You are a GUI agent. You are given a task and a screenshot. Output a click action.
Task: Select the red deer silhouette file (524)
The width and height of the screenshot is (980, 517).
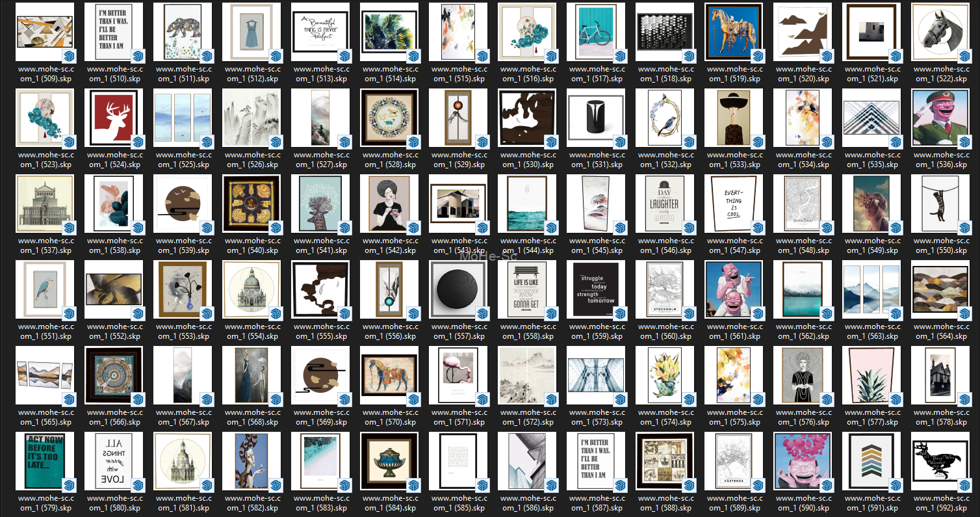[x=114, y=118]
